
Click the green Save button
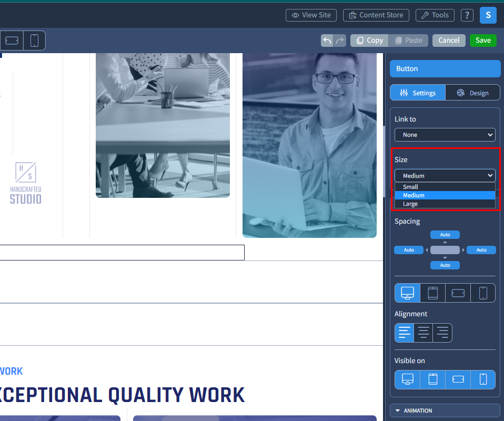click(x=483, y=41)
